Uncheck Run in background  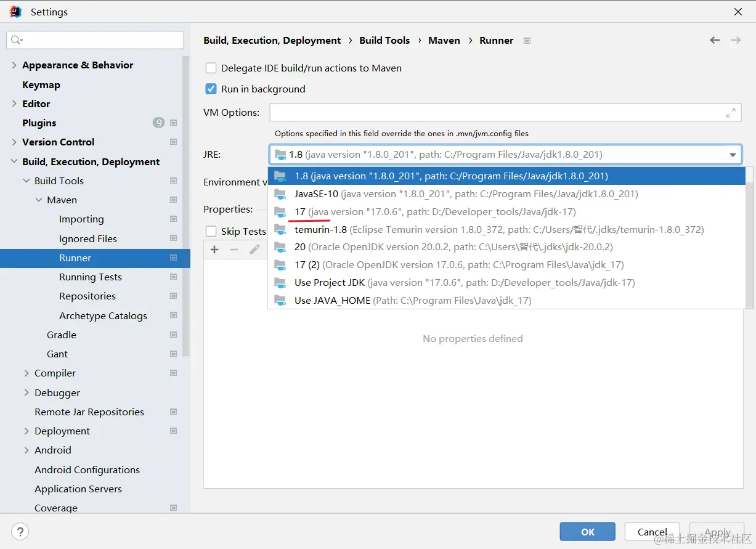tap(211, 89)
